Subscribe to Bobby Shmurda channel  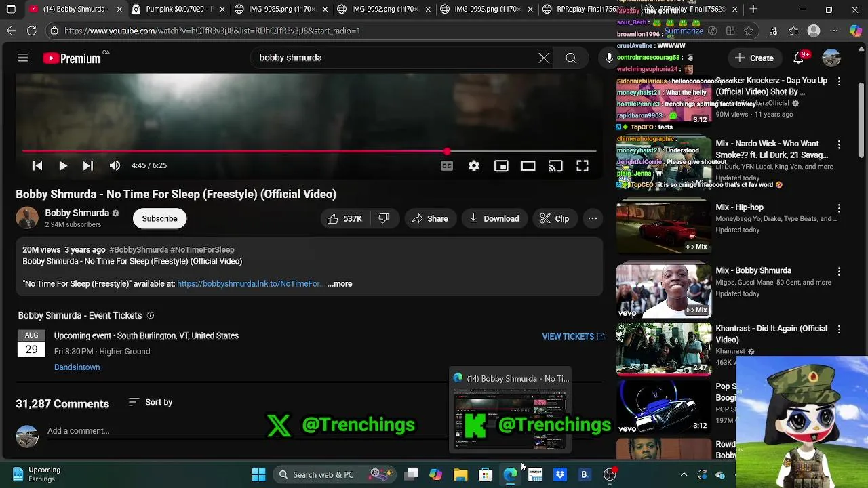tap(159, 218)
